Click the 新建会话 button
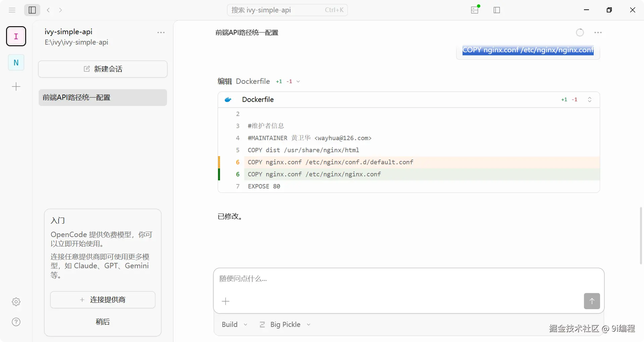Screen dimensions: 644x342 103,69
